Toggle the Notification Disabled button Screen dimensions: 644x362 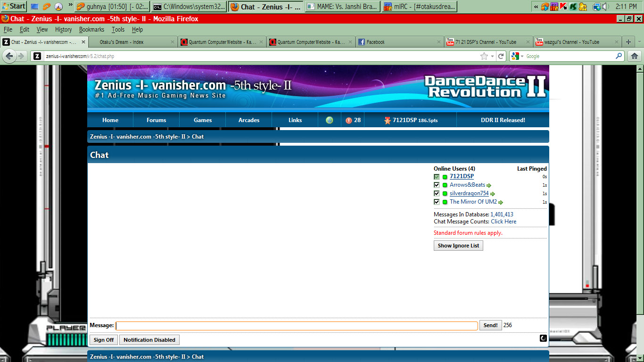click(x=149, y=340)
